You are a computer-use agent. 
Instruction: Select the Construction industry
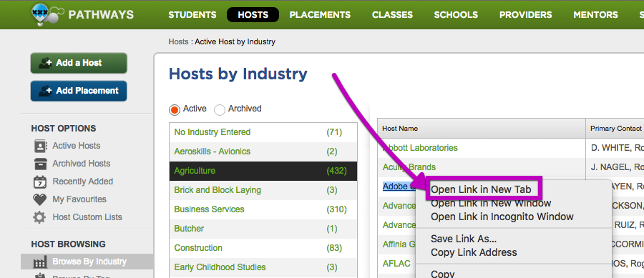(263, 248)
